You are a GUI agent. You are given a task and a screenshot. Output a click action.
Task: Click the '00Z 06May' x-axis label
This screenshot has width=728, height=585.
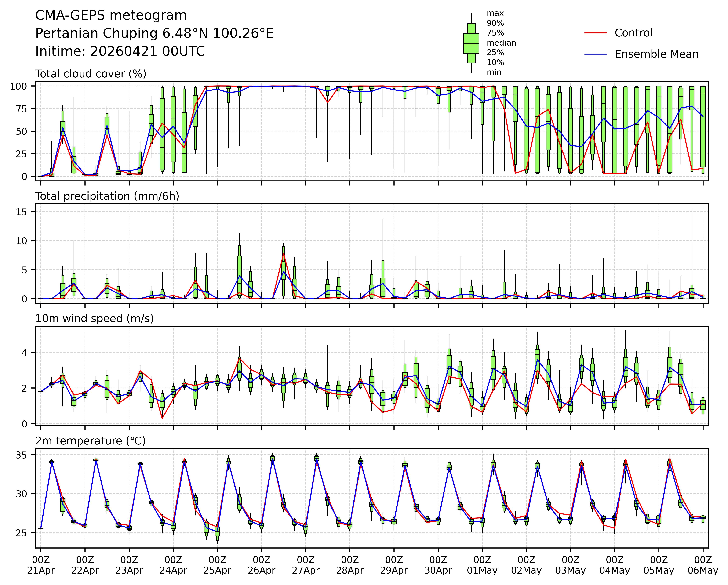click(x=703, y=565)
